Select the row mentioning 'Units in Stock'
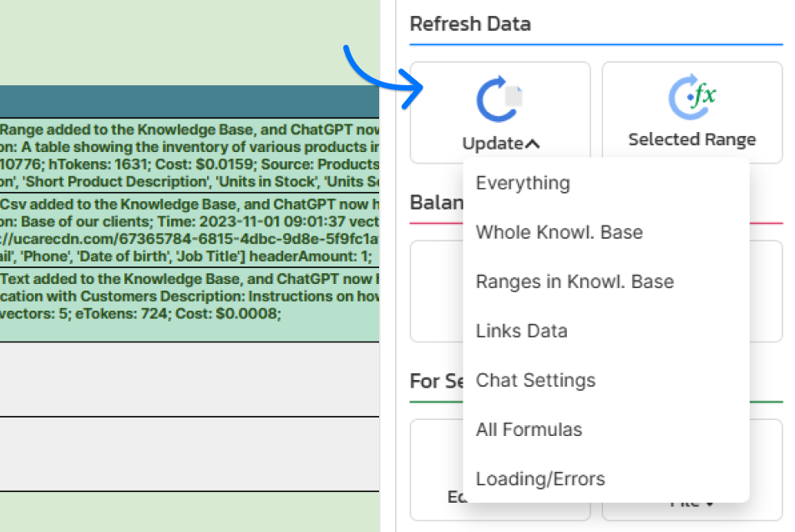 click(190, 181)
